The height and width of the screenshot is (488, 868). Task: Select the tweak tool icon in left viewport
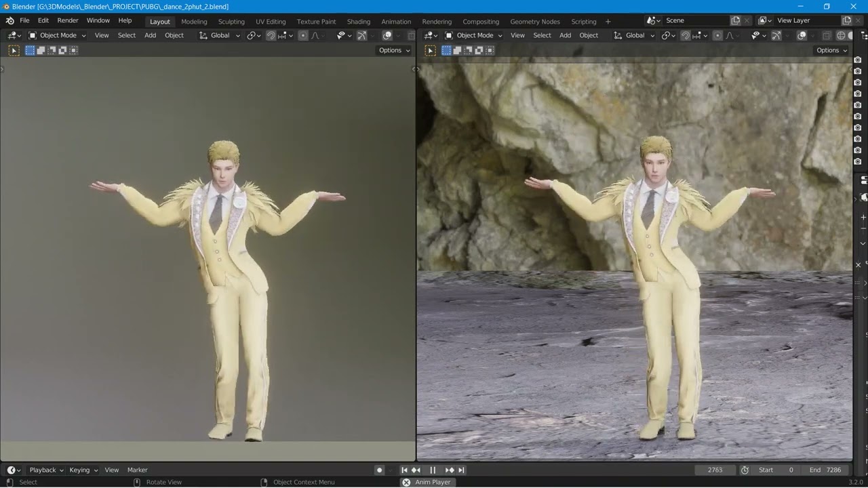pyautogui.click(x=14, y=50)
